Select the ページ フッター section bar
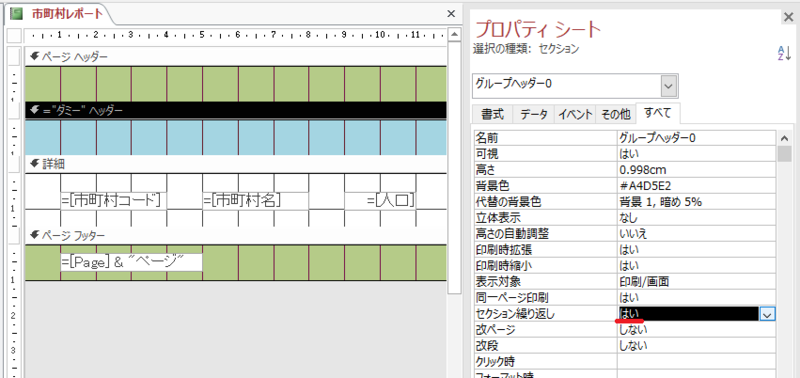Screen dimensions: 800x378 pyautogui.click(x=236, y=235)
